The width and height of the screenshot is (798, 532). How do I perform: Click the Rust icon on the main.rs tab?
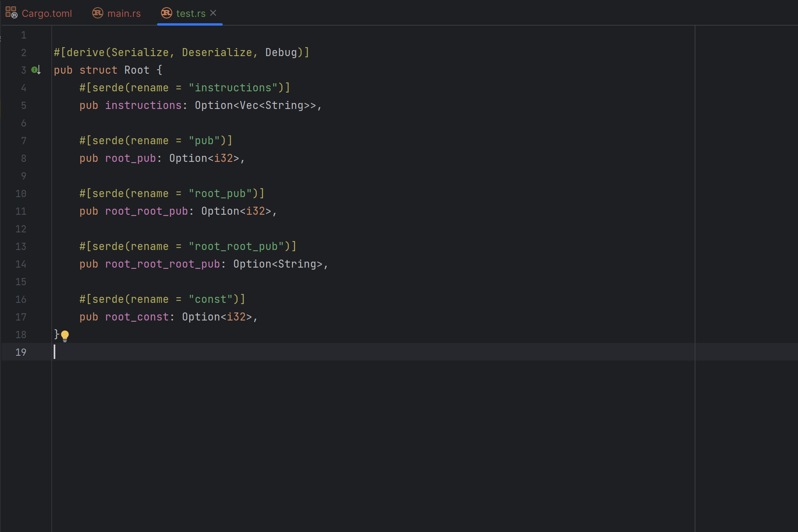click(x=97, y=13)
